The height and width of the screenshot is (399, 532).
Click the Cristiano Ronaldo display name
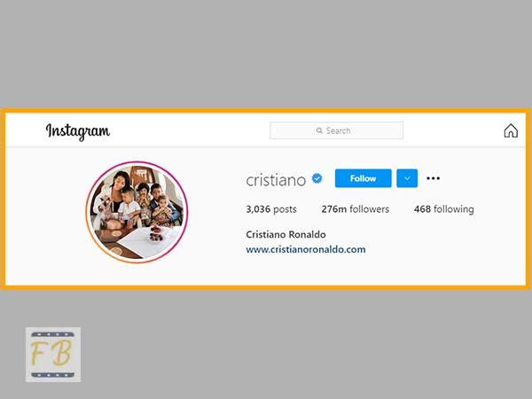286,234
